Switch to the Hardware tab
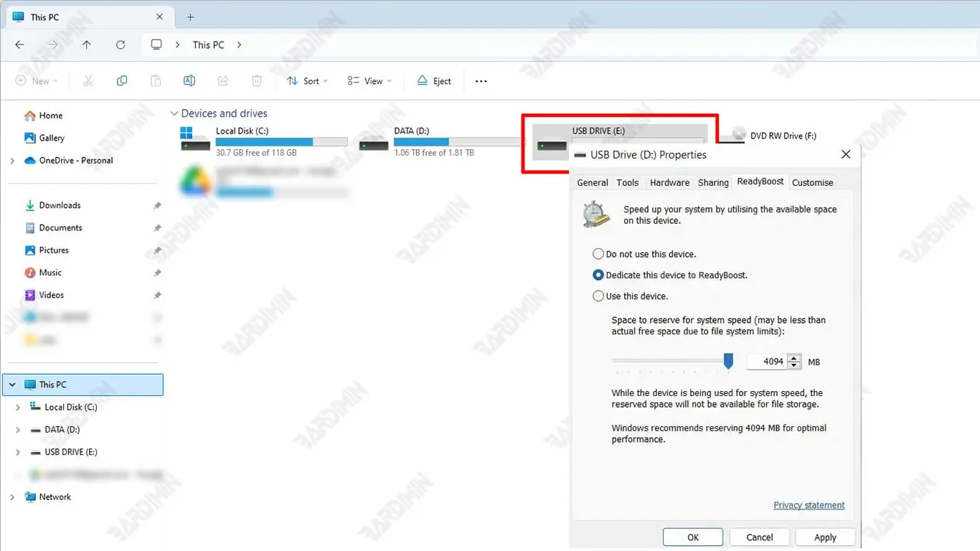Viewport: 980px width, 551px height. [669, 182]
